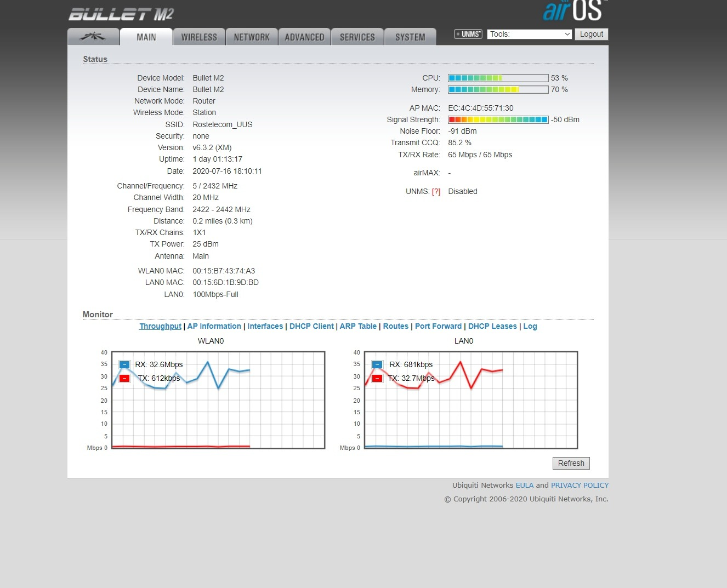This screenshot has width=727, height=588.
Task: Toggle LAN0 TX red legend box
Action: click(377, 378)
